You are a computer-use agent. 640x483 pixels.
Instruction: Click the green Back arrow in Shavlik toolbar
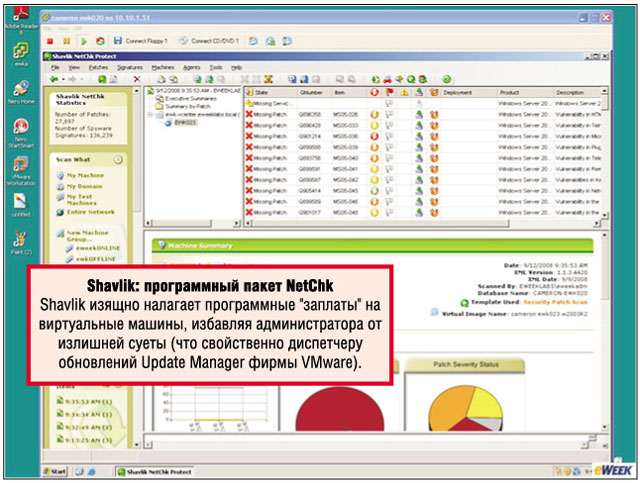point(54,79)
